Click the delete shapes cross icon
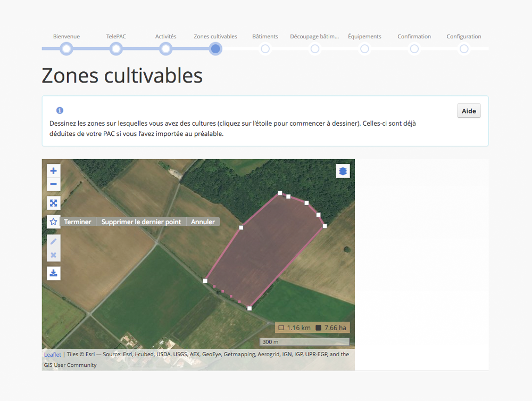The width and height of the screenshot is (532, 401). (53, 255)
